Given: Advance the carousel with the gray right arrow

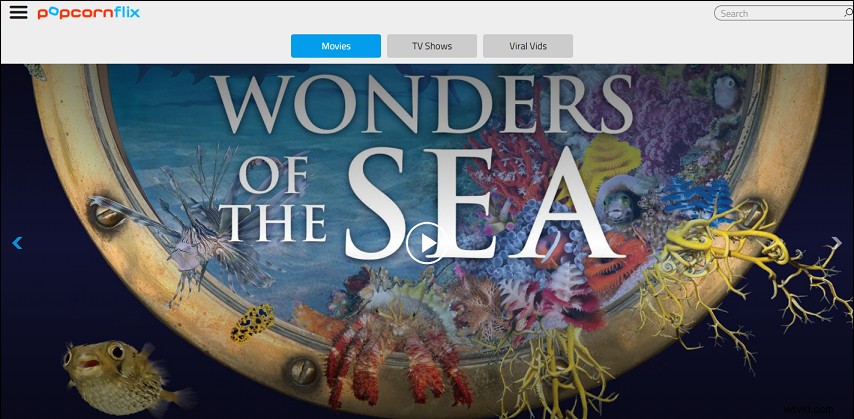Looking at the screenshot, I should tap(837, 242).
